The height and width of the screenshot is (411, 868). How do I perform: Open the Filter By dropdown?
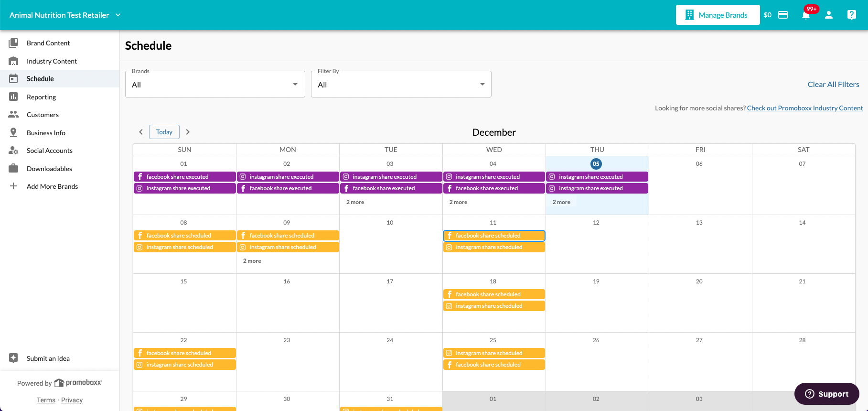point(401,84)
